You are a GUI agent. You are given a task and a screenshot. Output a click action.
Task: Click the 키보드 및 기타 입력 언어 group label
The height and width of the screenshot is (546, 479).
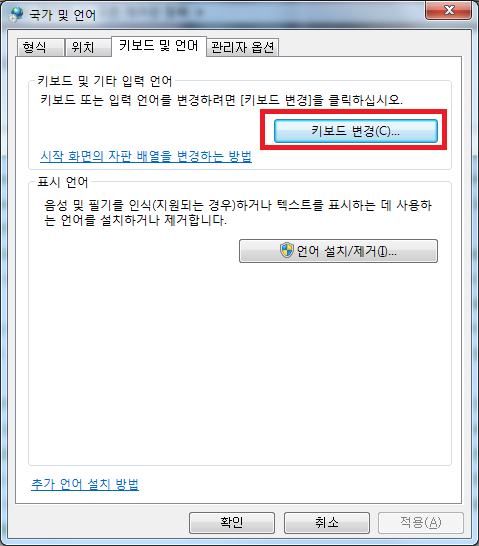click(x=105, y=81)
